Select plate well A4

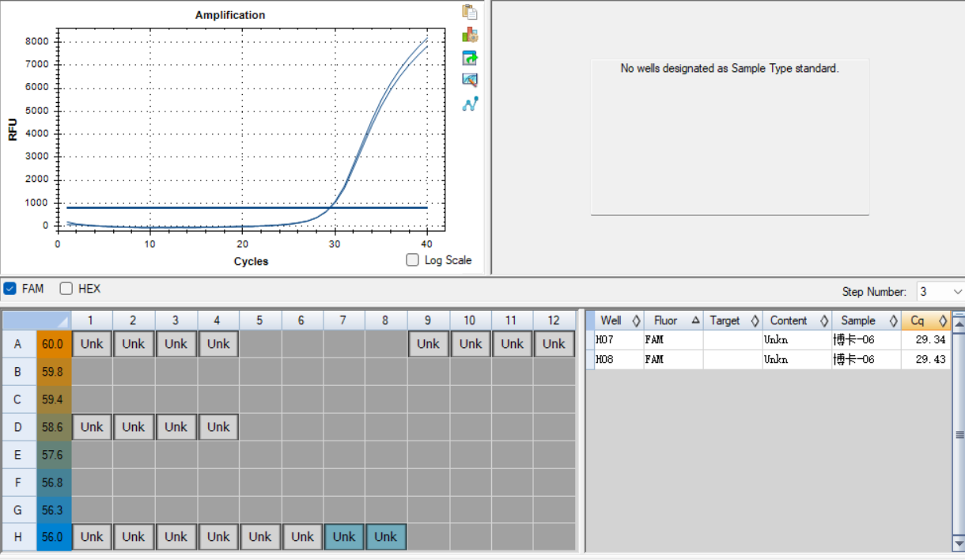point(218,344)
